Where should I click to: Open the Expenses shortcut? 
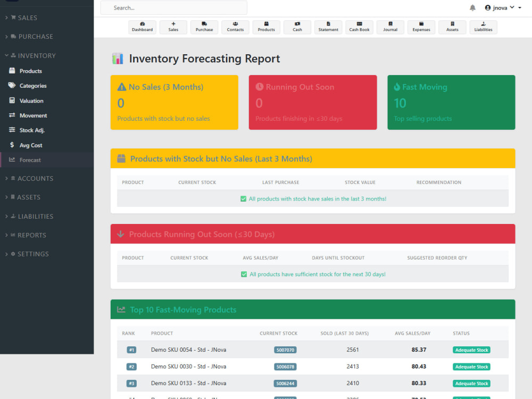tap(421, 27)
